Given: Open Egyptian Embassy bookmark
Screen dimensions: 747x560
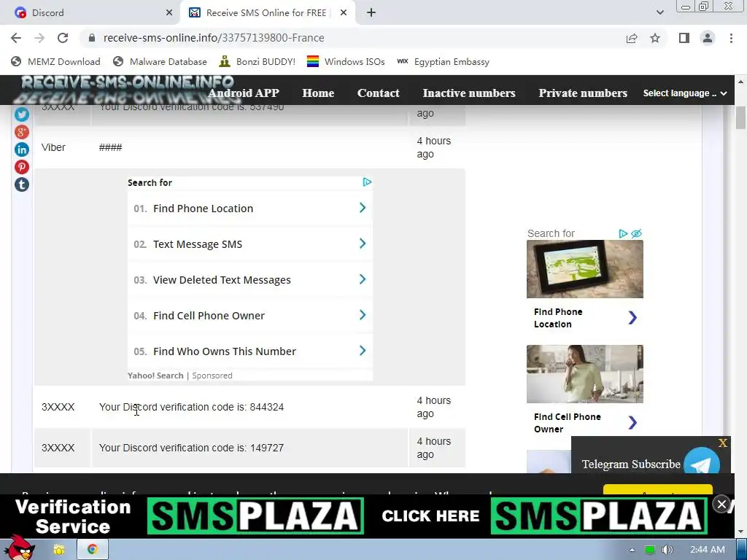Looking at the screenshot, I should pyautogui.click(x=443, y=62).
